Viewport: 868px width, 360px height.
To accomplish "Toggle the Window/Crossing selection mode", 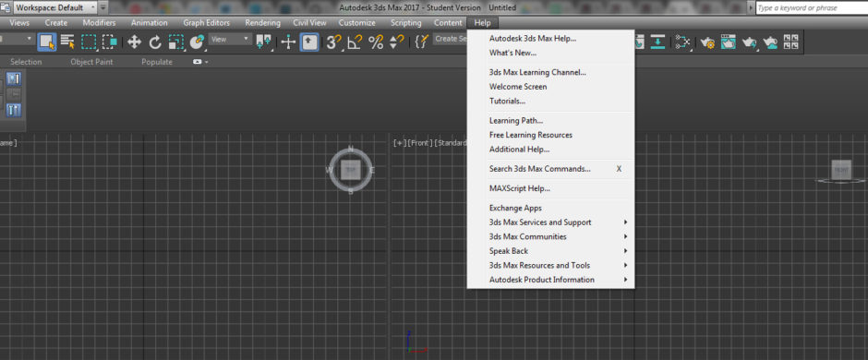I will 110,42.
